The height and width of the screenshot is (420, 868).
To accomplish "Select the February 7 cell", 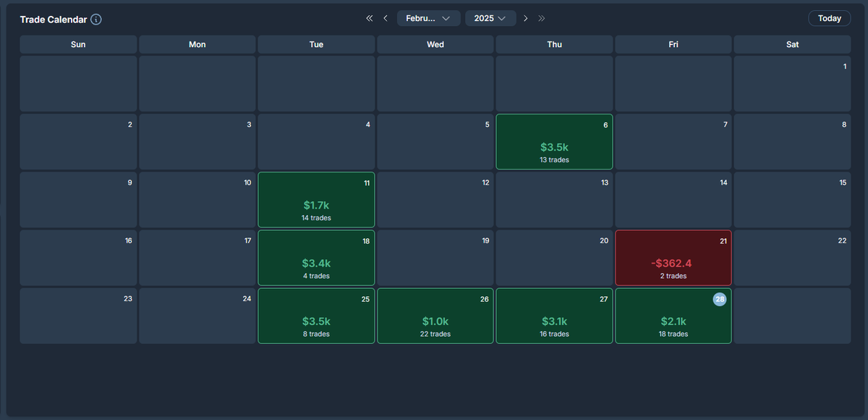I will (673, 141).
